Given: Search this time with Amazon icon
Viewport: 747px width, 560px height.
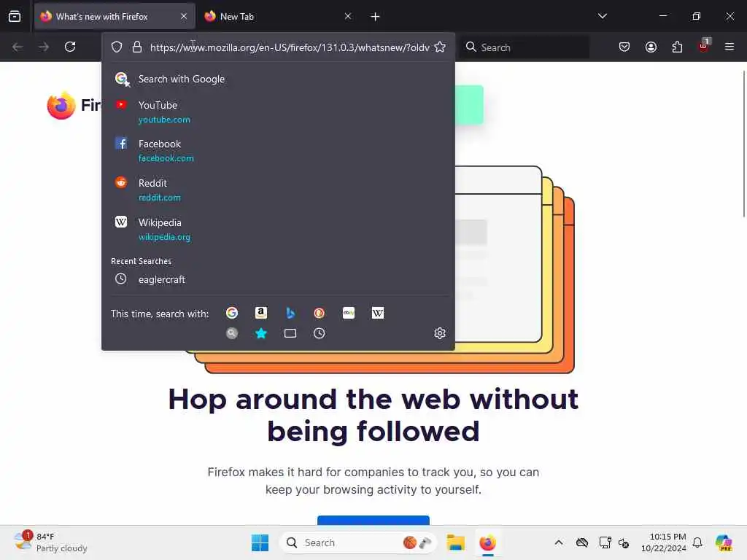Looking at the screenshot, I should point(261,313).
